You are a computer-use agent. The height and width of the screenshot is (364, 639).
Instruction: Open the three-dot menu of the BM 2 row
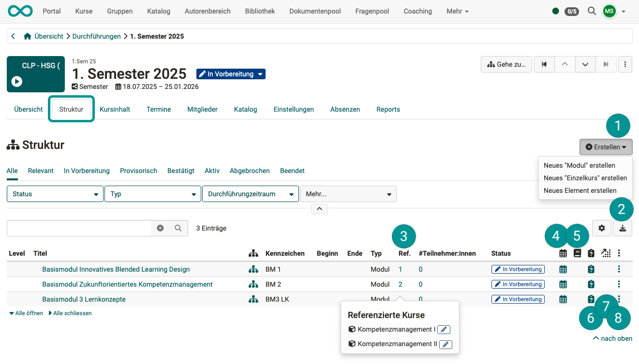tap(619, 284)
